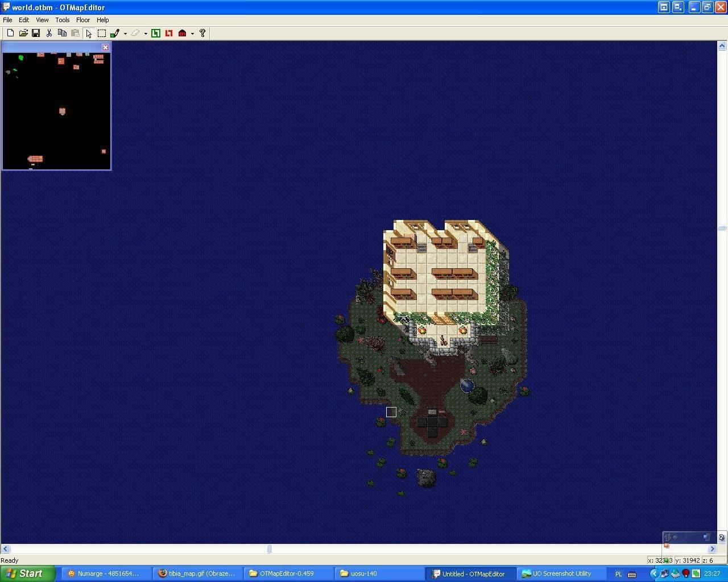Viewport: 728px width, 582px height.
Task: Click Untitled - OTMapEditor taskbar button
Action: pos(470,573)
